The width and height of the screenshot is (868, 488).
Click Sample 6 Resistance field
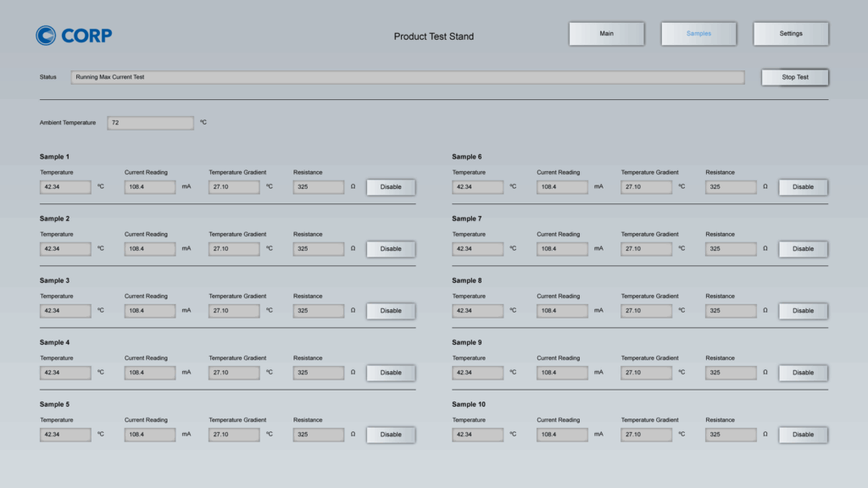732,187
